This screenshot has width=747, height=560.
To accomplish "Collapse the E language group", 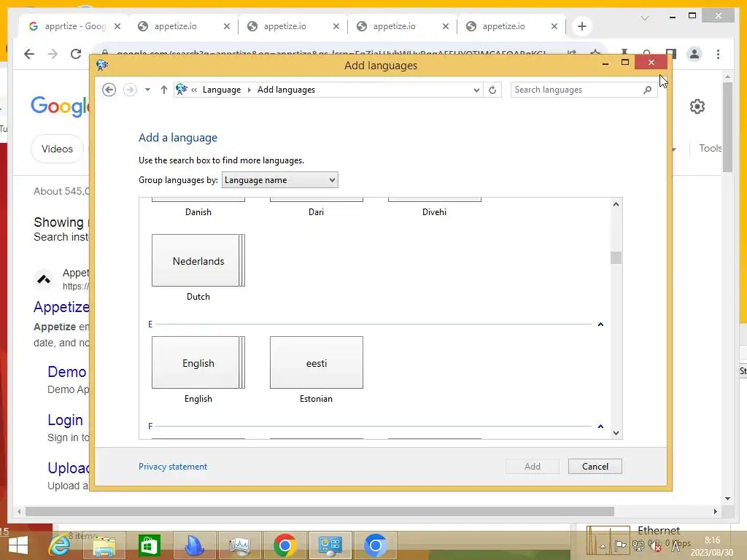I will [x=601, y=324].
